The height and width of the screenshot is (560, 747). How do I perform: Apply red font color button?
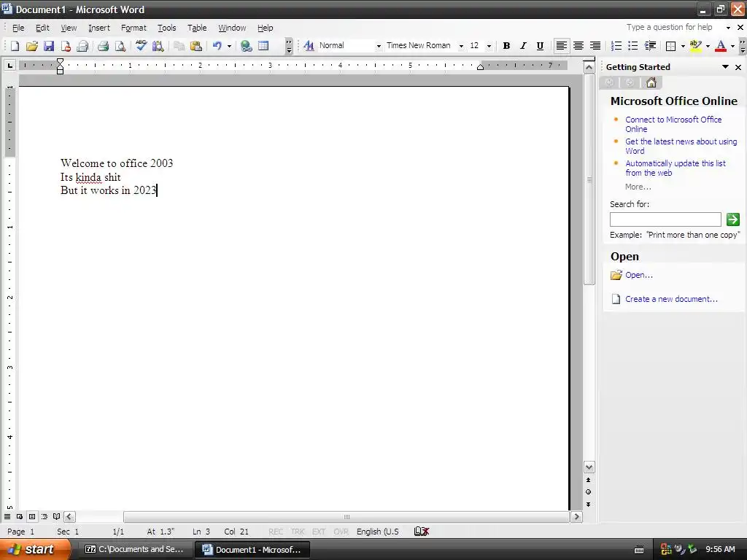pos(721,46)
